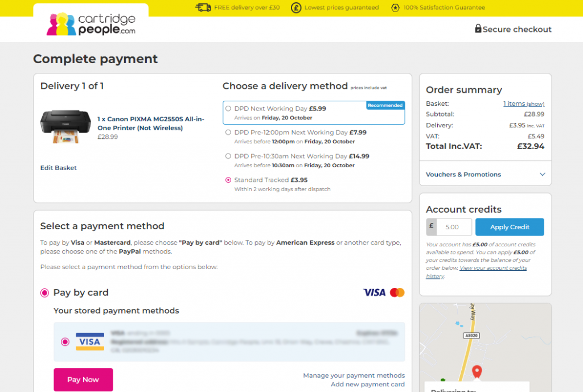
Task: Click the Lowest prices guaranteed text
Action: coord(342,7)
